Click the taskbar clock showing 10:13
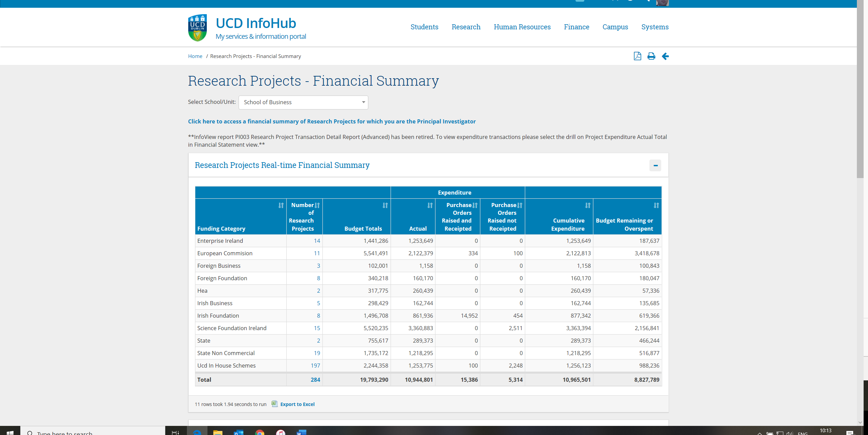The width and height of the screenshot is (868, 435). 825,431
